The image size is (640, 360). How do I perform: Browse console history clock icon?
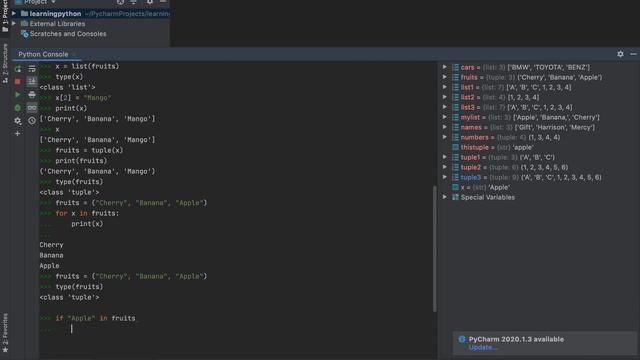pos(32,121)
